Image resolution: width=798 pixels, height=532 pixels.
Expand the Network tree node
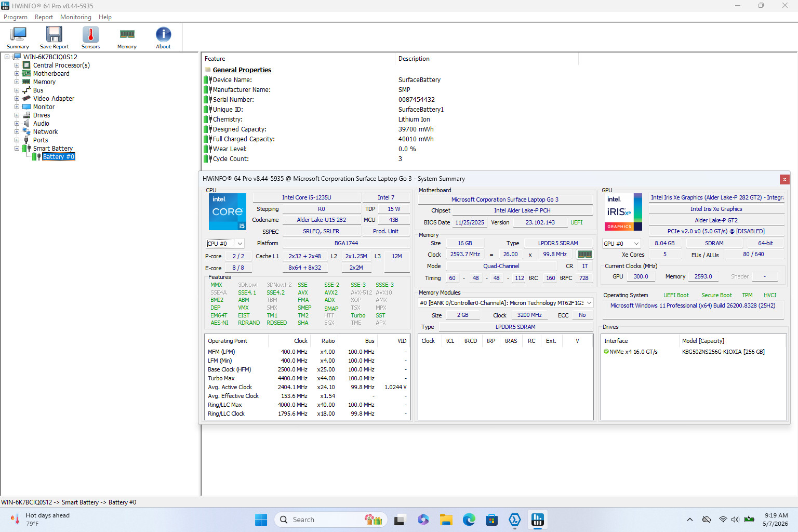17,132
